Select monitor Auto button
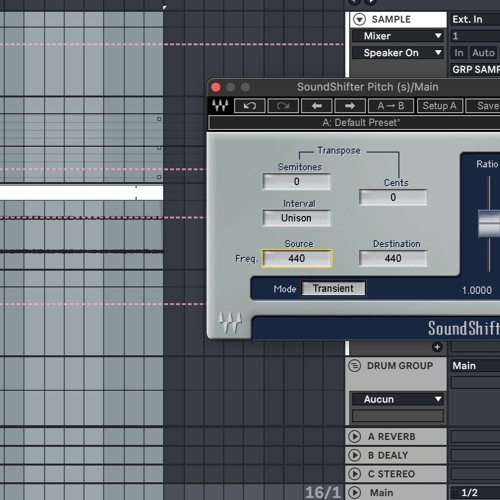This screenshot has height=500, width=500. pyautogui.click(x=483, y=53)
